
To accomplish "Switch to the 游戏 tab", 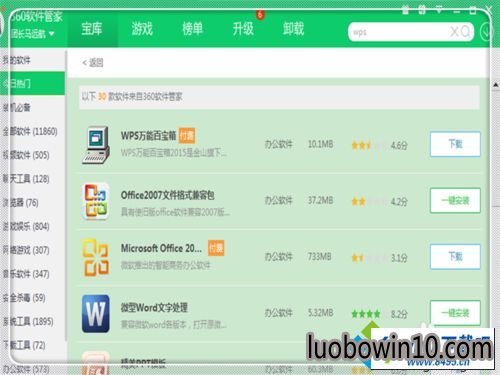I will pyautogui.click(x=142, y=29).
